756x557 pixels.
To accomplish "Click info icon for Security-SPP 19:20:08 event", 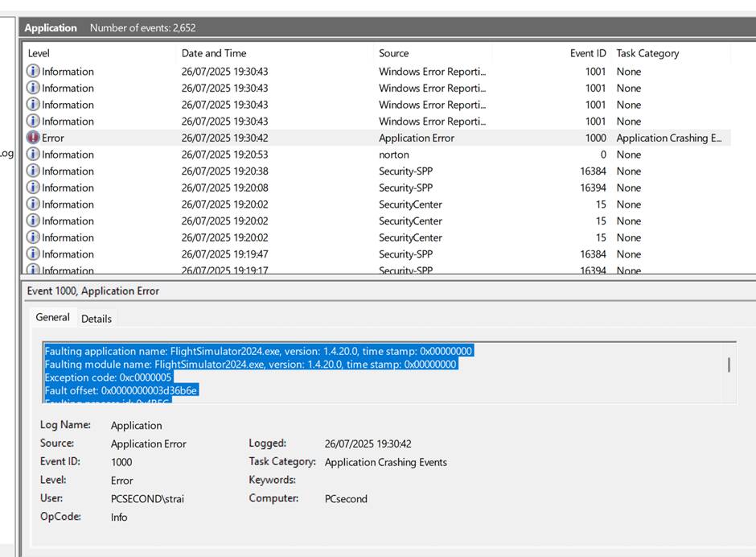I will tap(33, 188).
